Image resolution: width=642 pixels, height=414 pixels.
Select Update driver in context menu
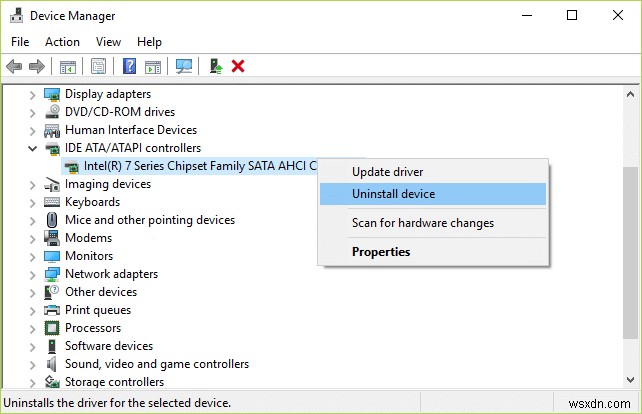pos(387,172)
